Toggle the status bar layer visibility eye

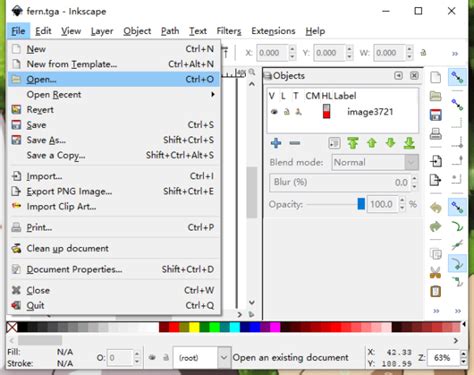(152, 357)
